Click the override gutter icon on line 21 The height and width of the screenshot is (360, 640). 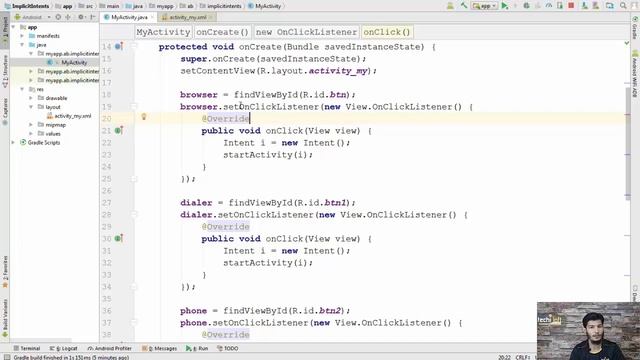(119, 131)
